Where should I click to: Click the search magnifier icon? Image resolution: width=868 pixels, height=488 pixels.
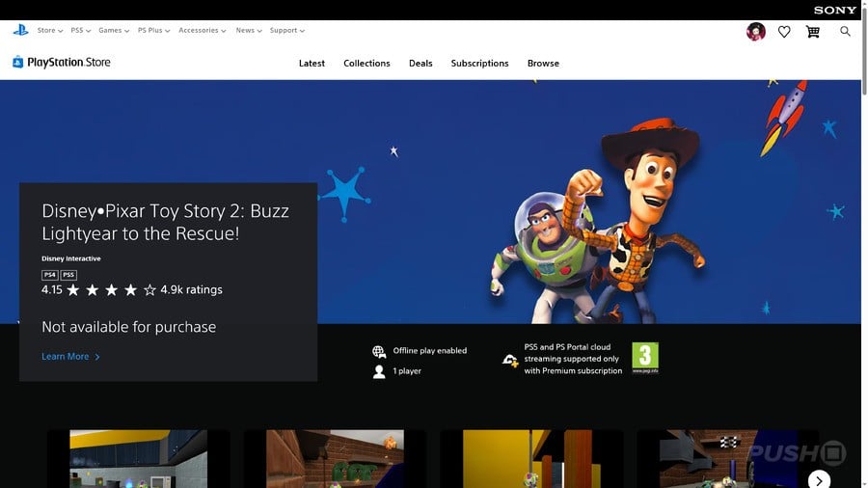coord(845,32)
